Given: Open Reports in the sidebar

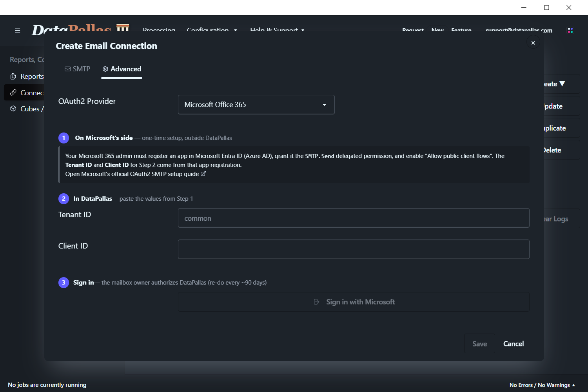Looking at the screenshot, I should (27, 76).
